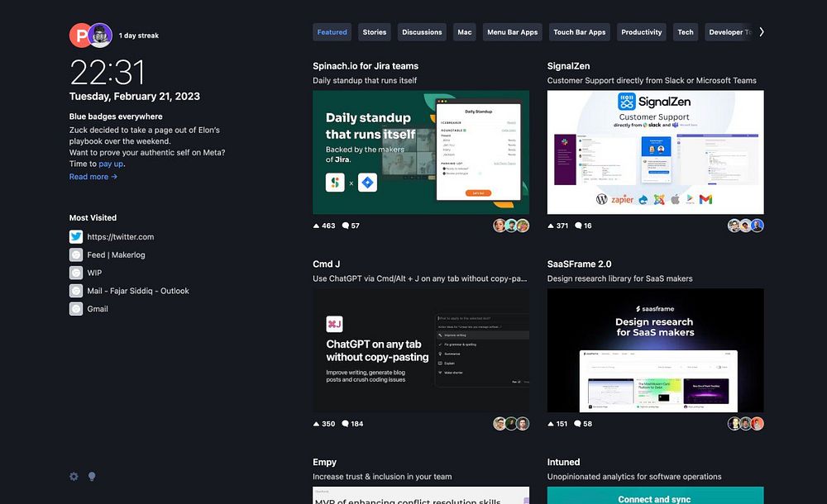Click the Feed | Makerlog site icon

click(76, 254)
